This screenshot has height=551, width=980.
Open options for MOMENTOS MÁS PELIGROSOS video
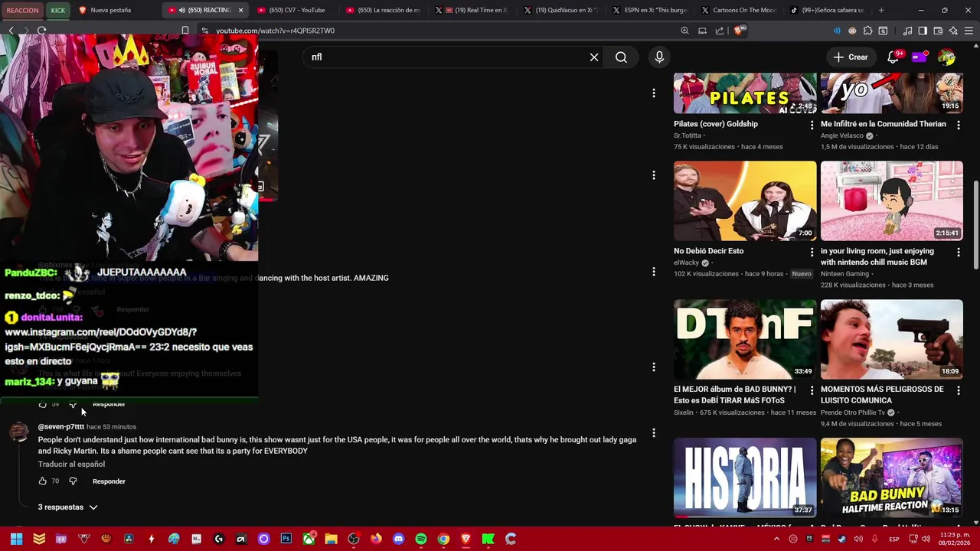pyautogui.click(x=958, y=390)
